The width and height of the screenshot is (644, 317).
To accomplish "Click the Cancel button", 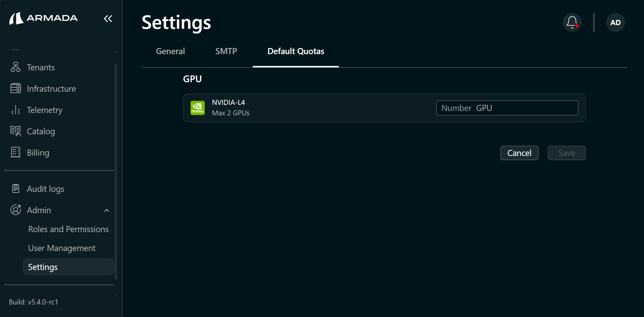I will [519, 153].
